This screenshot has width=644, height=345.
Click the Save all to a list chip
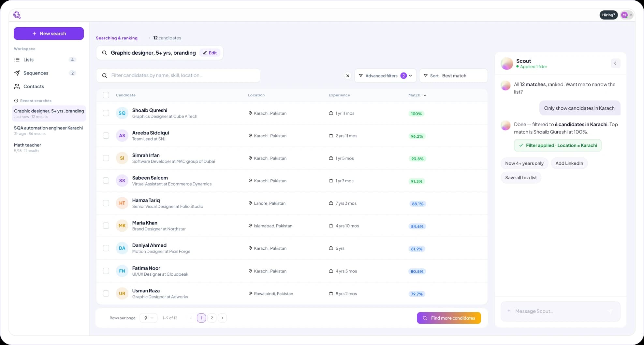521,178
